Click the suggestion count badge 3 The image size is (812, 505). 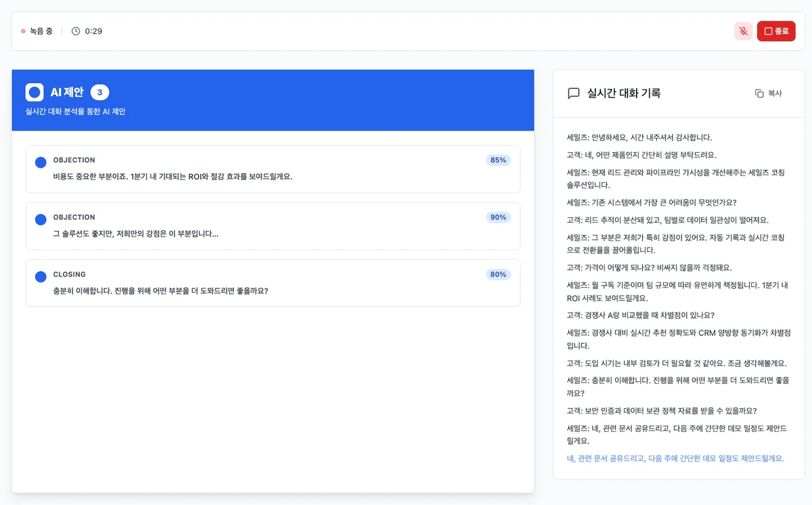coord(100,92)
